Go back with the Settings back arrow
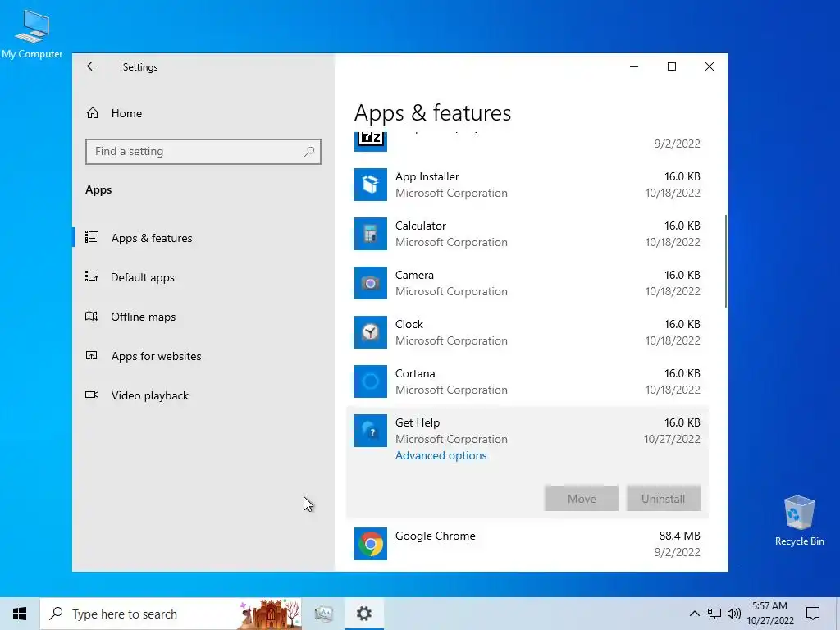The width and height of the screenshot is (840, 630). pos(92,66)
